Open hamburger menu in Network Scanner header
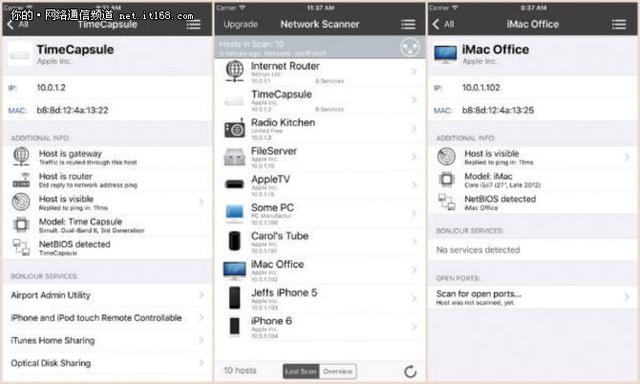This screenshot has width=640, height=384. click(x=408, y=24)
